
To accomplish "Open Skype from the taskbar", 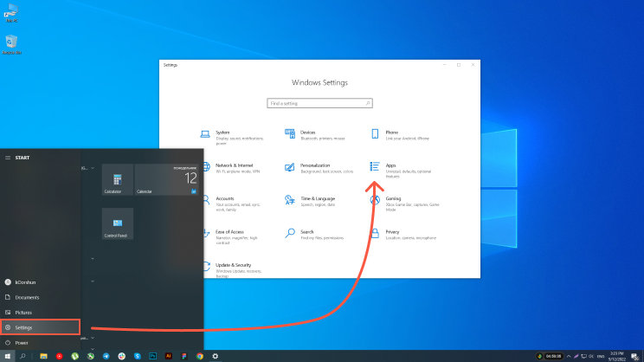I will pyautogui.click(x=137, y=356).
